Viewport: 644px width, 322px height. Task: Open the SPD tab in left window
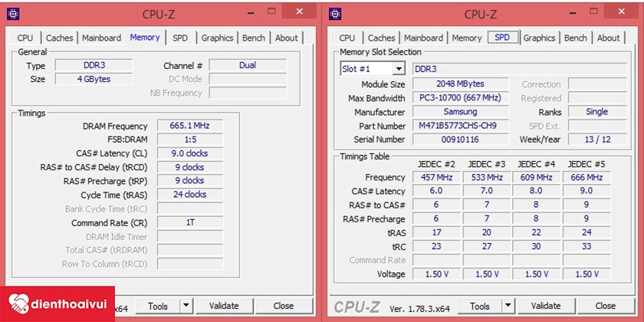click(180, 38)
